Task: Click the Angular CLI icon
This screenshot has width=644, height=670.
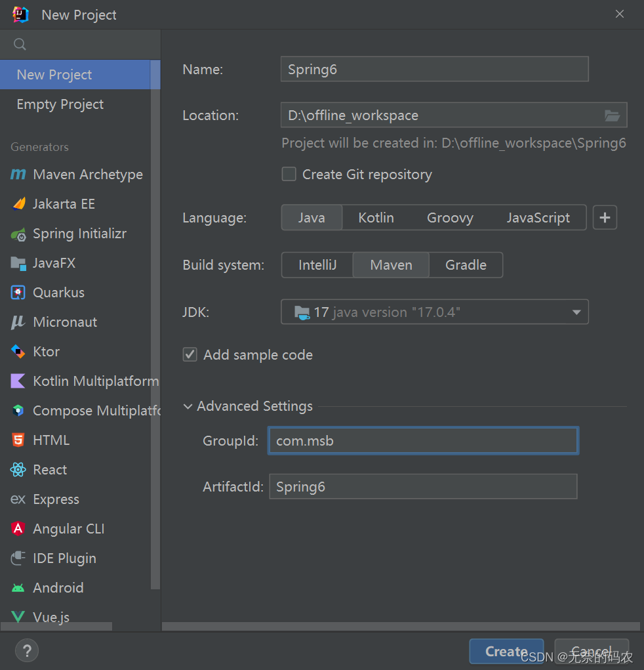Action: (x=18, y=528)
